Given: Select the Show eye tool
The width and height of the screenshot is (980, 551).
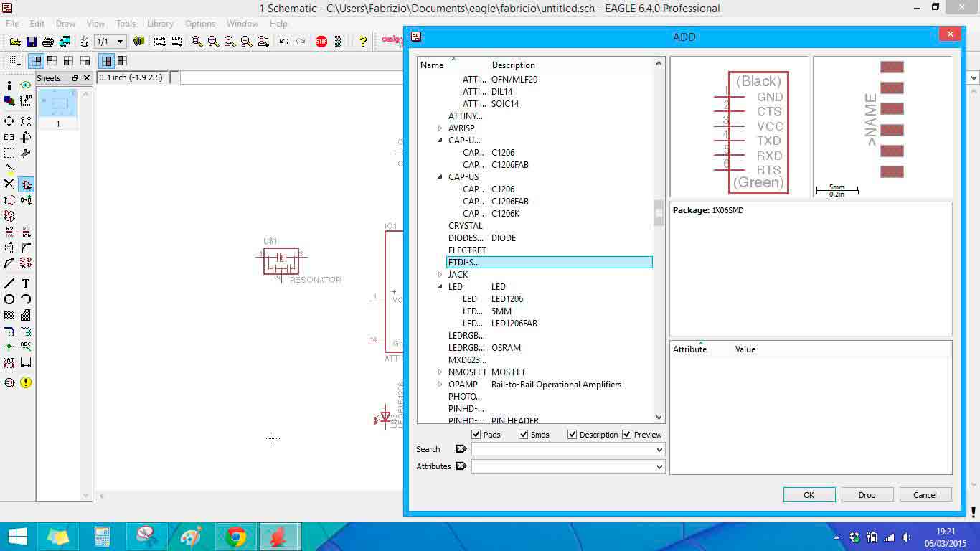Looking at the screenshot, I should coord(26,85).
